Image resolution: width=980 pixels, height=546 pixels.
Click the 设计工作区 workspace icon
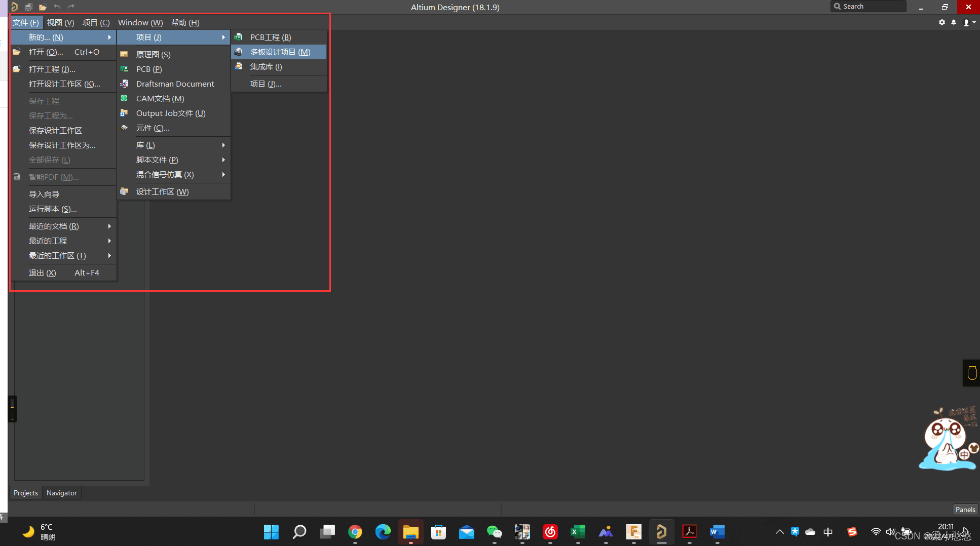tap(124, 191)
